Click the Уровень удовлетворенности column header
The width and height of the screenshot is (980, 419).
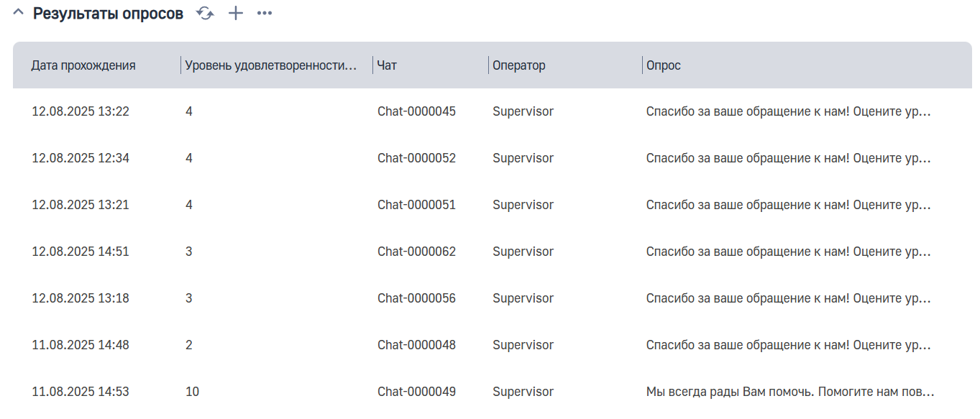(x=270, y=65)
